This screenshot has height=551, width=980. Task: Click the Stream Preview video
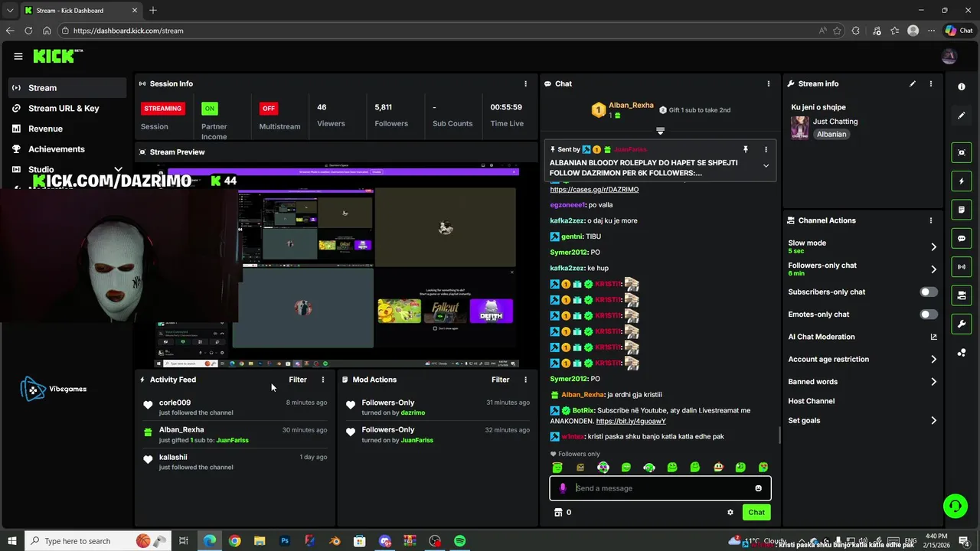(x=338, y=265)
